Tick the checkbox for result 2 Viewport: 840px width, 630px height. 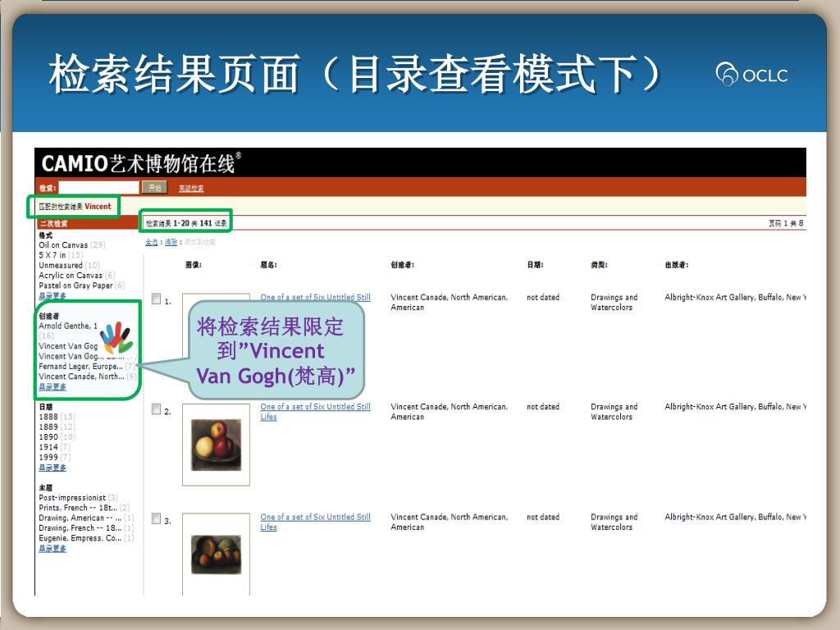[156, 409]
